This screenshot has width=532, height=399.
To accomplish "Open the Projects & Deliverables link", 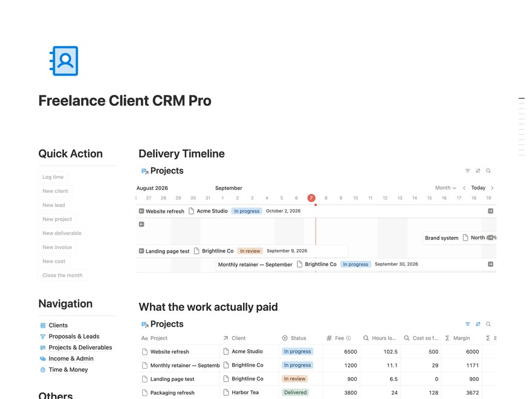I will [x=80, y=348].
